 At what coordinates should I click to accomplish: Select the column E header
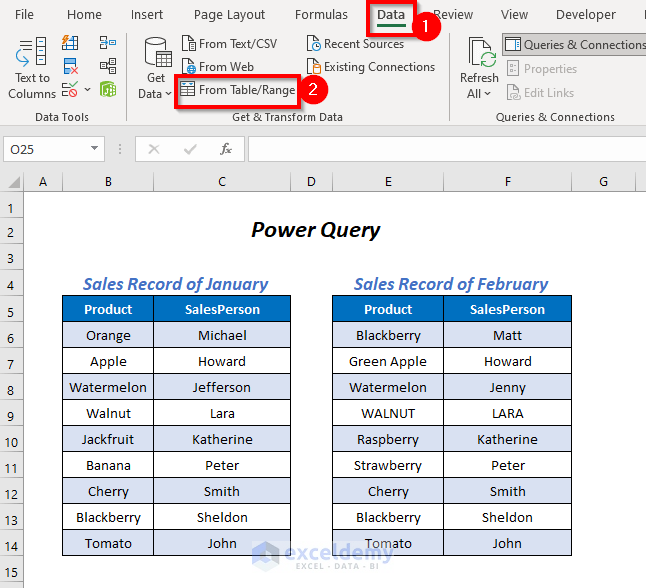point(387,181)
